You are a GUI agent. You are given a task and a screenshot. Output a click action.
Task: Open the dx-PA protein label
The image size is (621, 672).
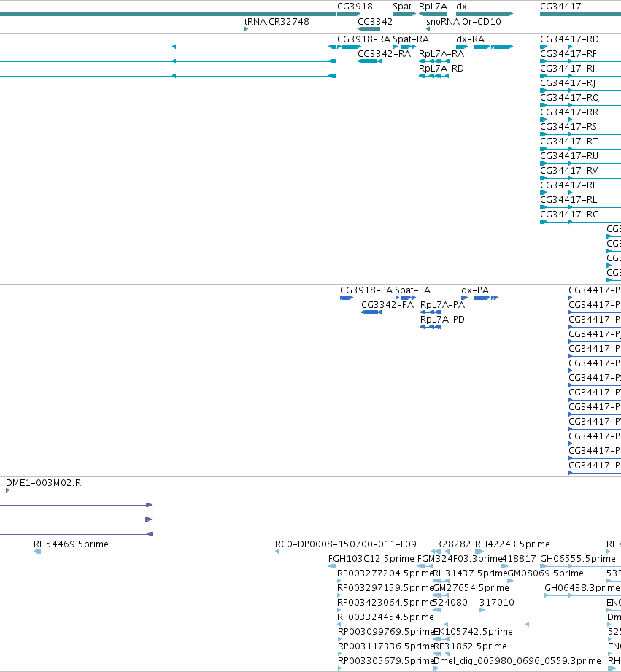pyautogui.click(x=475, y=290)
